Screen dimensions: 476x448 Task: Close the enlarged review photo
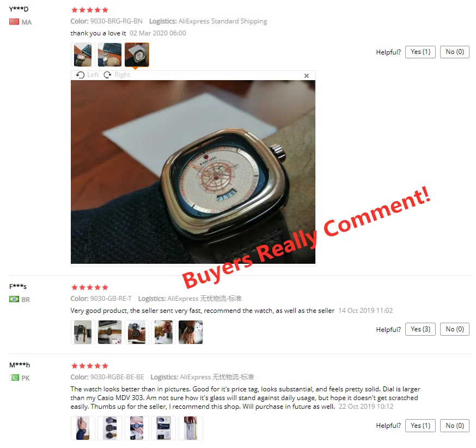[307, 76]
